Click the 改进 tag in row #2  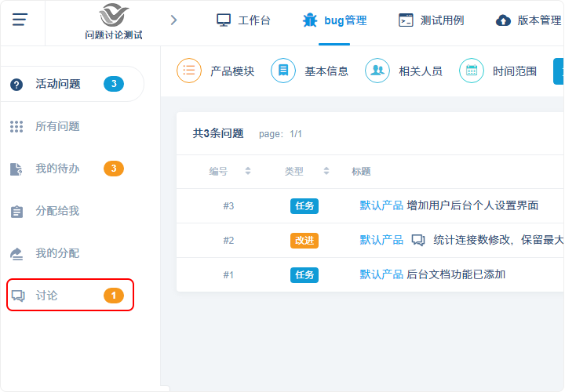pyautogui.click(x=304, y=241)
